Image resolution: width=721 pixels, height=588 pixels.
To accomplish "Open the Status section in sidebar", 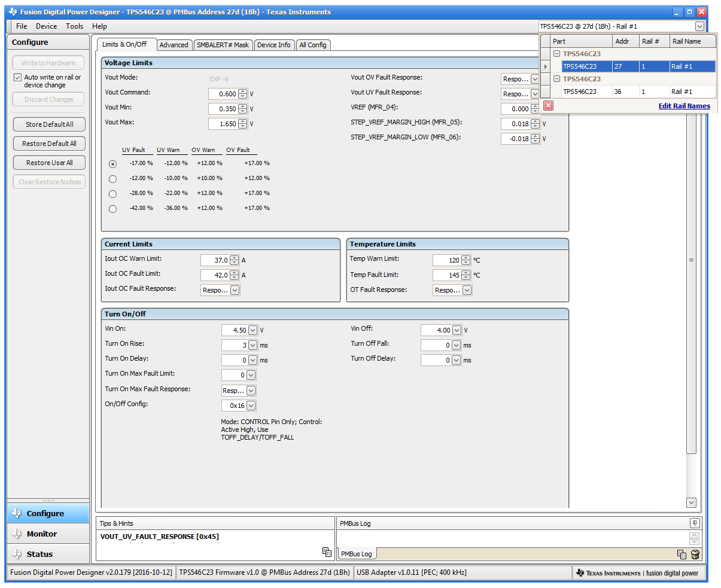I will (39, 554).
